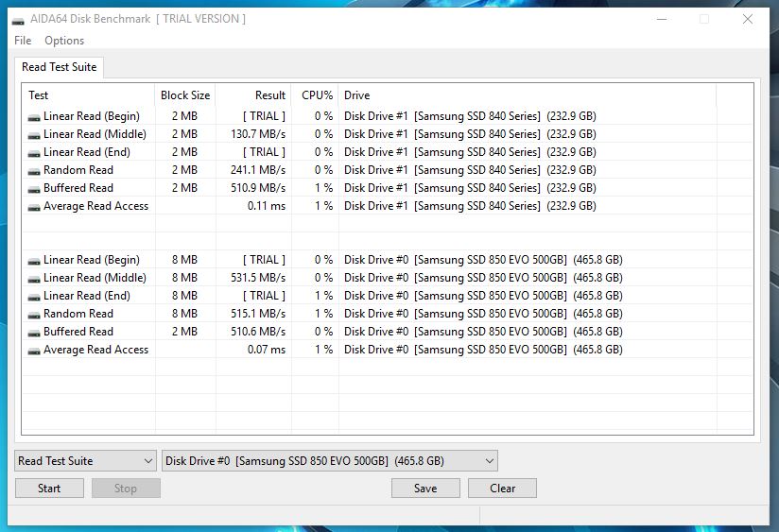Screen dimensions: 779x532
Task: Click the Linear Read (Middle) label with 130.7 MB/s result
Action: [x=95, y=134]
